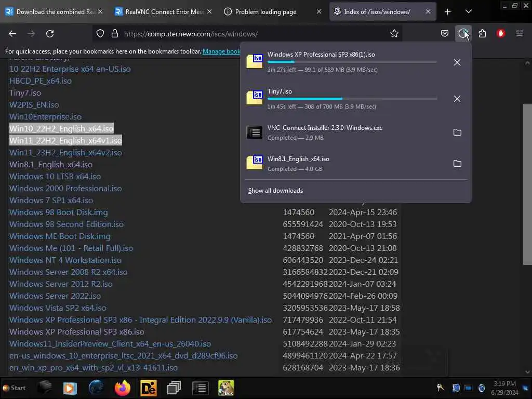This screenshot has height=399, width=532.
Task: Click the site padlock security icon
Action: point(115,34)
